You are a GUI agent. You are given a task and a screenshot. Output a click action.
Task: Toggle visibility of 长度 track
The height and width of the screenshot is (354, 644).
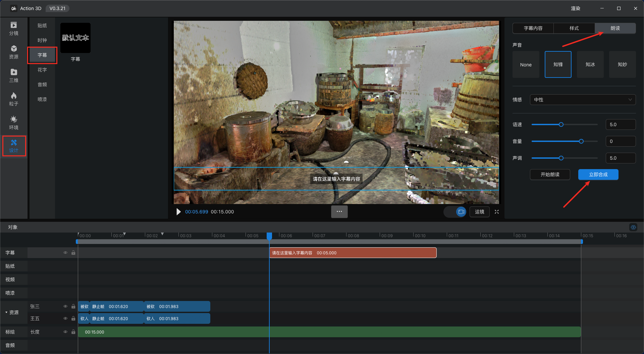[x=65, y=332]
